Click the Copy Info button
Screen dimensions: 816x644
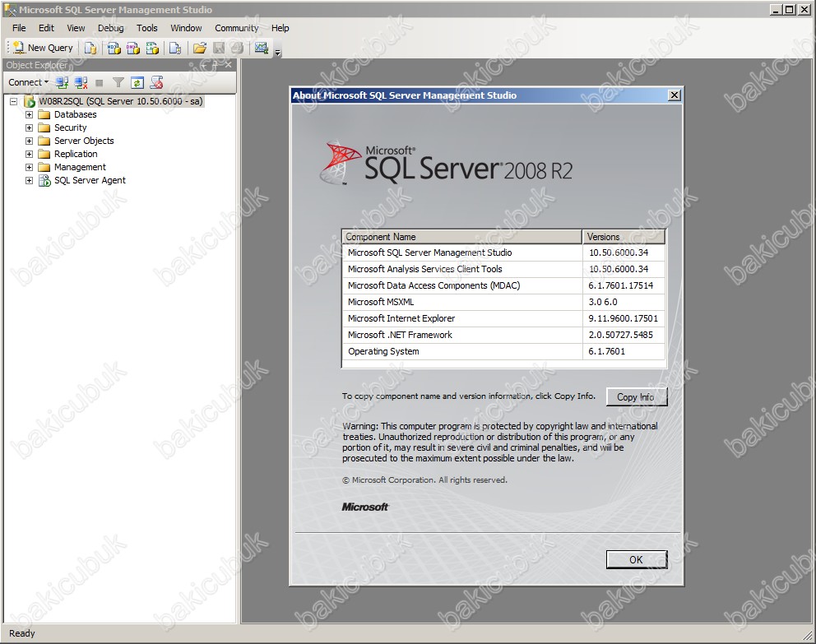(x=637, y=397)
